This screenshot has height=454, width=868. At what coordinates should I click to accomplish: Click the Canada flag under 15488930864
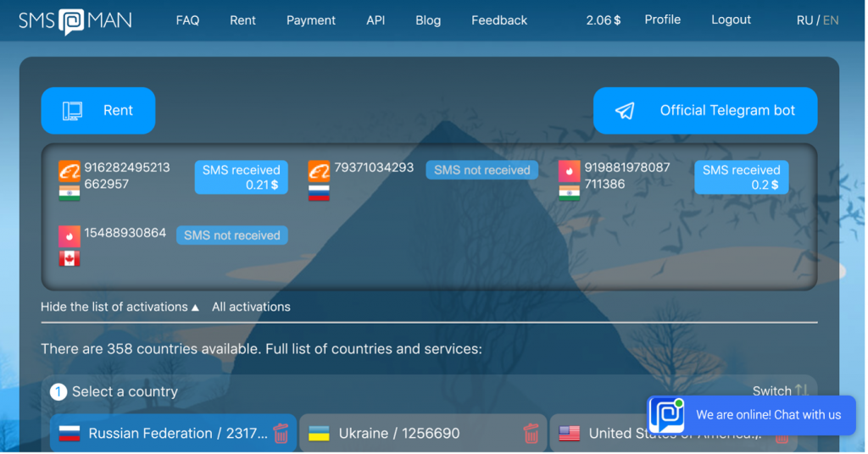point(69,258)
